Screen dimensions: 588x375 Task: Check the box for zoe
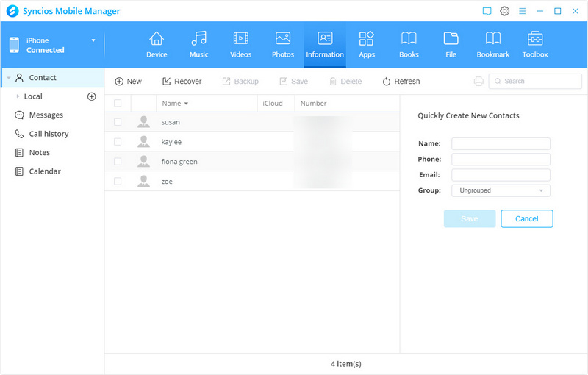tap(118, 181)
